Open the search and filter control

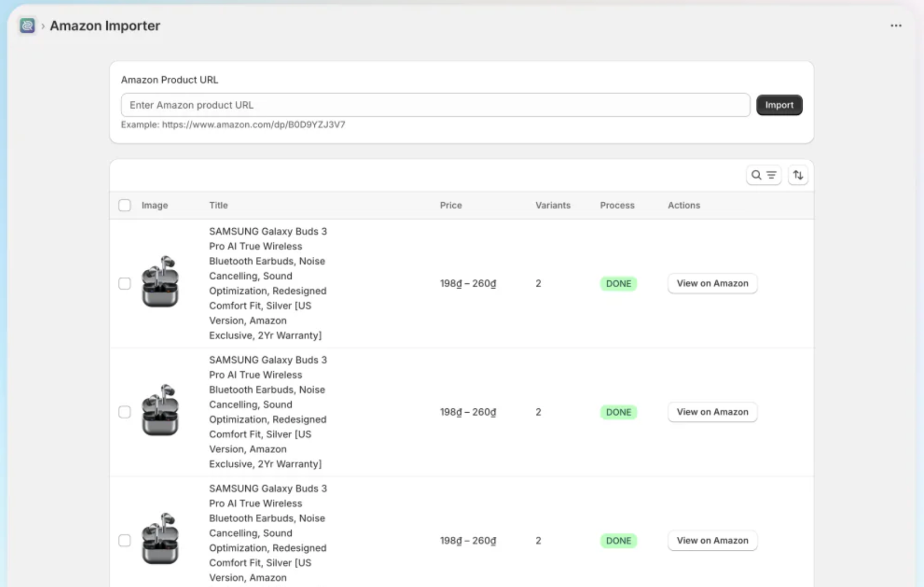pyautogui.click(x=763, y=175)
